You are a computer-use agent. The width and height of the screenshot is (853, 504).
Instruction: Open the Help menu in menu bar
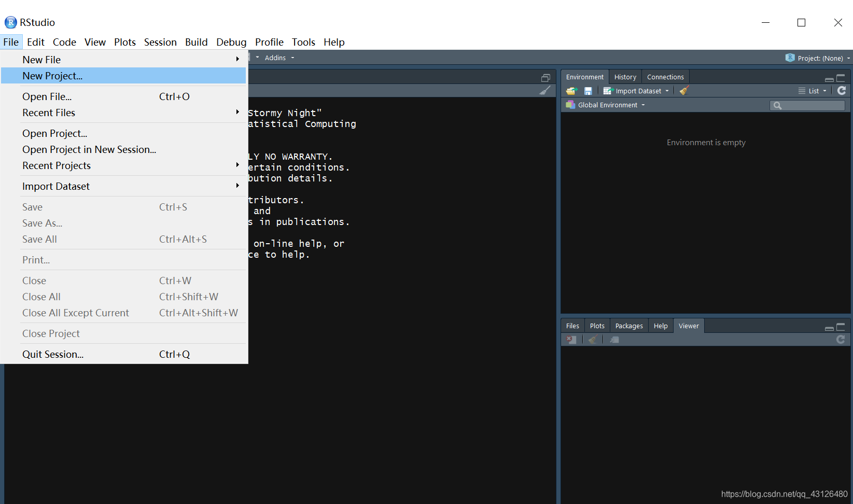point(334,42)
